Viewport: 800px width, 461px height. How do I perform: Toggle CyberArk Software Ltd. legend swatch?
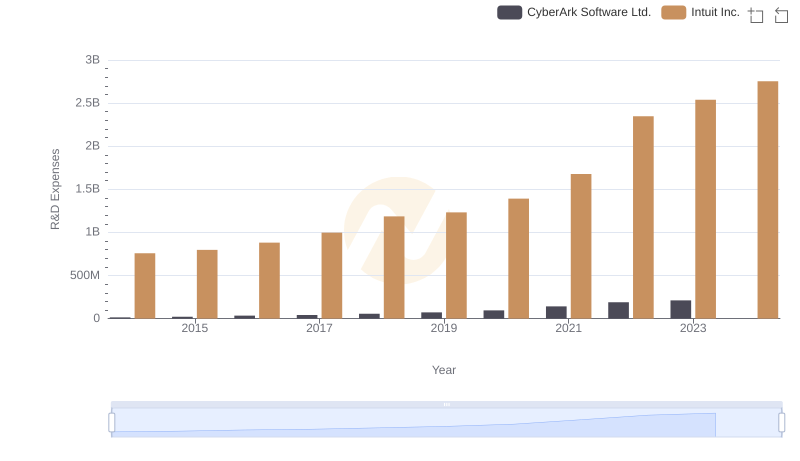[509, 13]
